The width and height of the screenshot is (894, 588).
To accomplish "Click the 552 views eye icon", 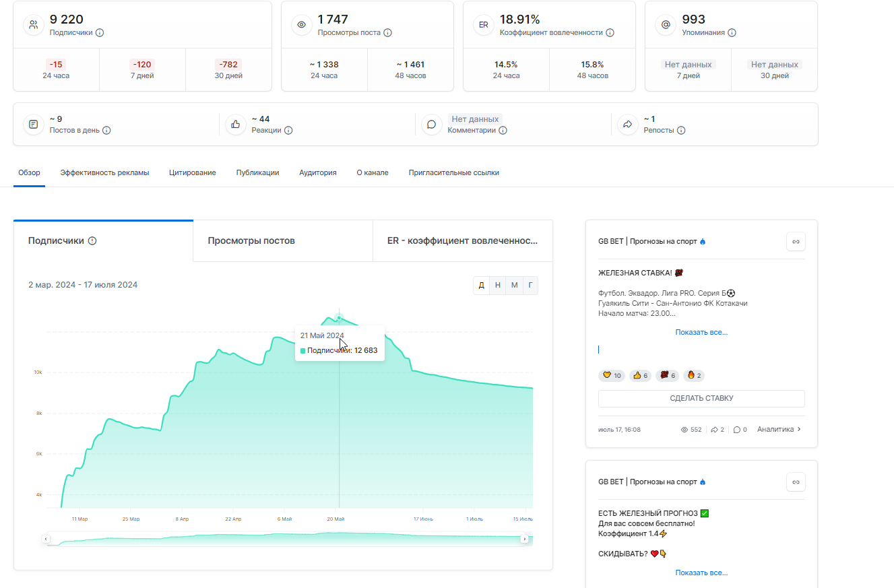I will point(684,429).
